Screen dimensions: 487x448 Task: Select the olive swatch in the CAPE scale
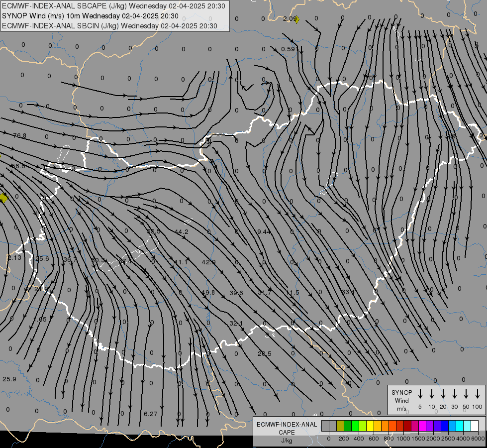(340, 426)
